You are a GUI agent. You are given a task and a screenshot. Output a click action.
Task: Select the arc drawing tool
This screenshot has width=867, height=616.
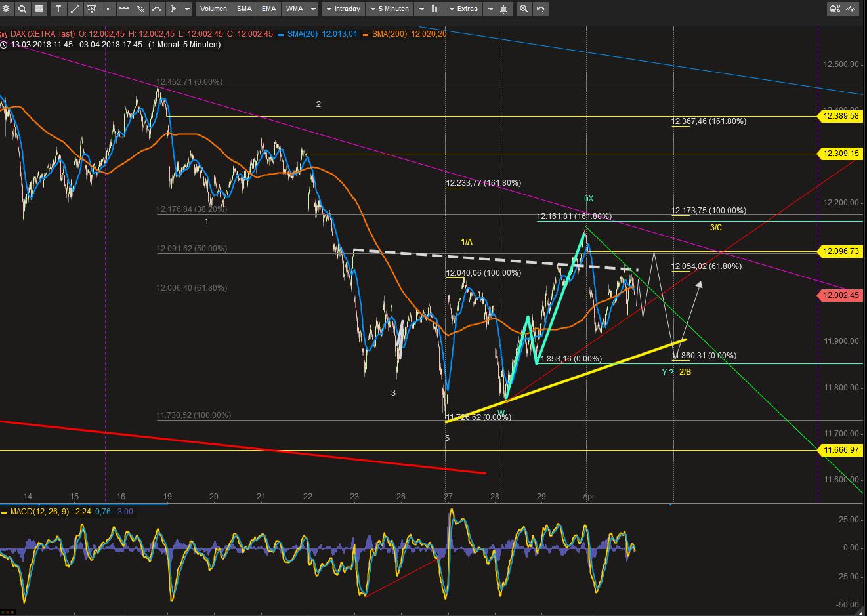click(157, 9)
